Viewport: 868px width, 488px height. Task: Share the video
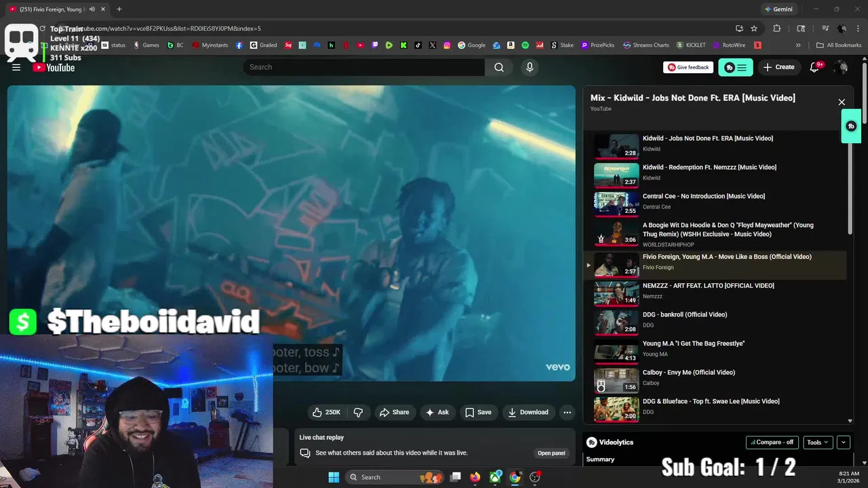(394, 412)
